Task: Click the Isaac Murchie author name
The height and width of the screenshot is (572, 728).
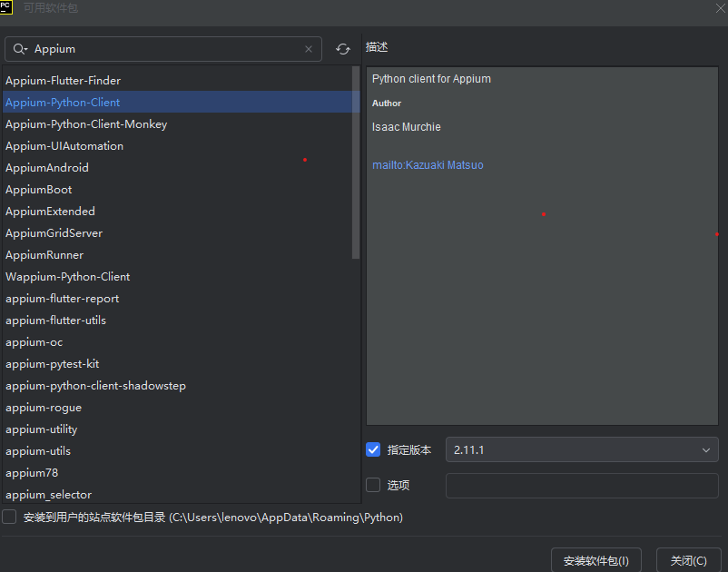Action: pos(407,127)
